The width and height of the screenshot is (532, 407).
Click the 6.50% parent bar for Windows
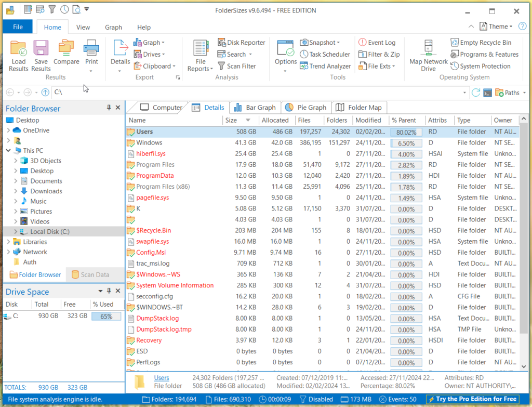tap(406, 143)
